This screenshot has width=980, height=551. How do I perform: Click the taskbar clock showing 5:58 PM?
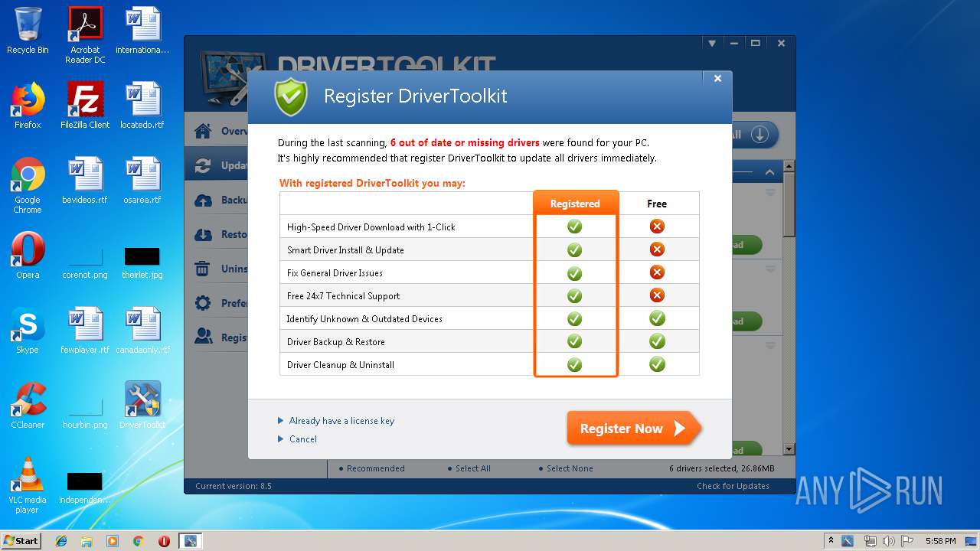pos(940,541)
